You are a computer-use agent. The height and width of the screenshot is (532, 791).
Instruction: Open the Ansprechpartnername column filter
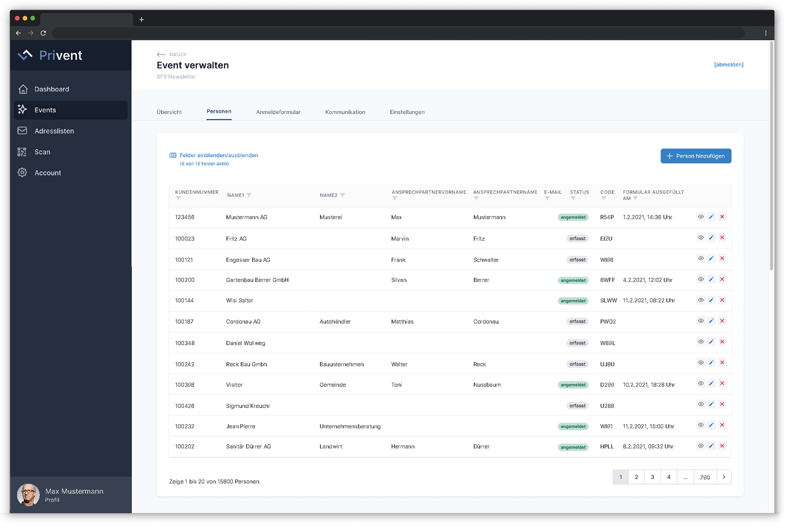click(x=476, y=199)
